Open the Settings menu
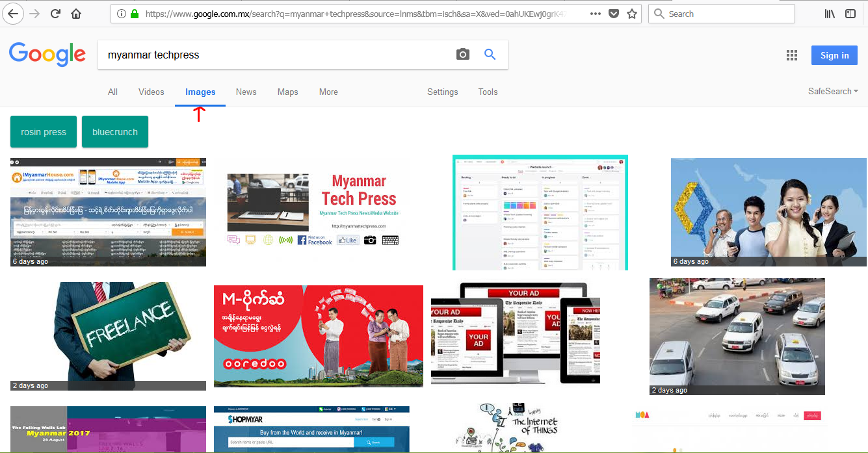Screen dimensions: 868x453 [443, 92]
